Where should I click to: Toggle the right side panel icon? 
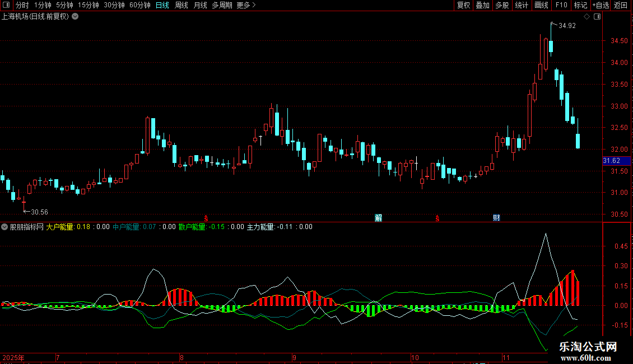[597, 17]
